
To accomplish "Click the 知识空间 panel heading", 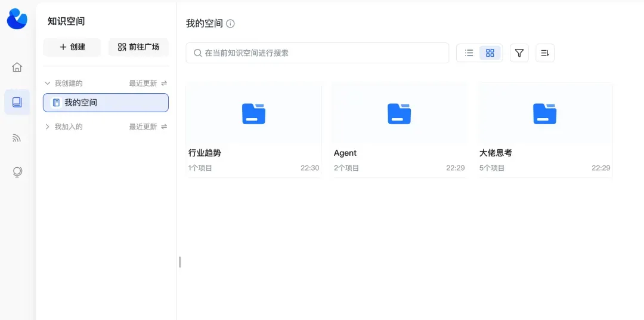I will pyautogui.click(x=66, y=21).
